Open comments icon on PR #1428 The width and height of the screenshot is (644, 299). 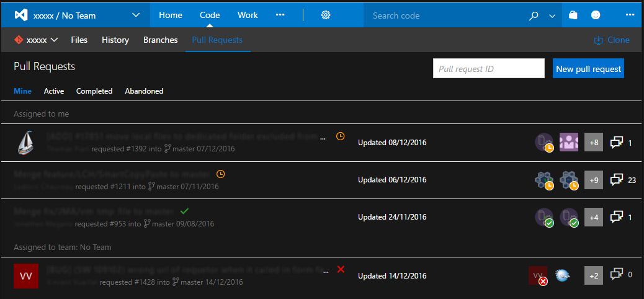click(x=617, y=274)
